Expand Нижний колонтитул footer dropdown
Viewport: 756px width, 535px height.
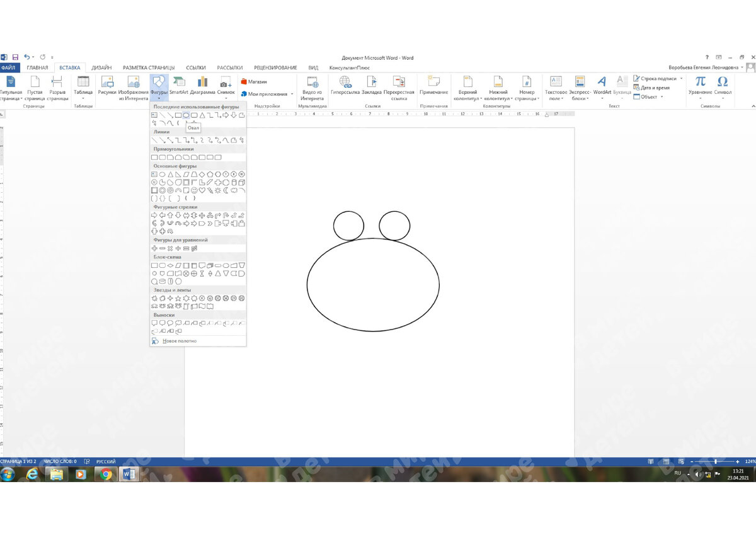pyautogui.click(x=498, y=88)
